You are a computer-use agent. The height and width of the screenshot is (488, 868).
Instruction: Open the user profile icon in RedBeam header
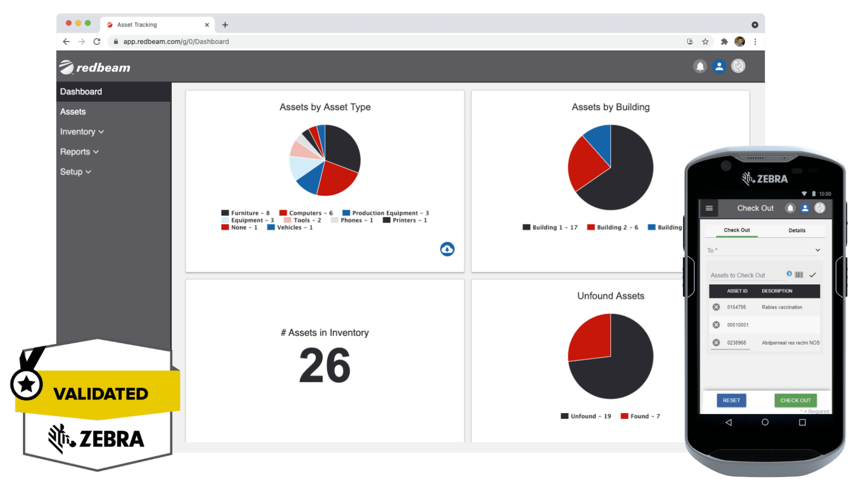(x=719, y=66)
